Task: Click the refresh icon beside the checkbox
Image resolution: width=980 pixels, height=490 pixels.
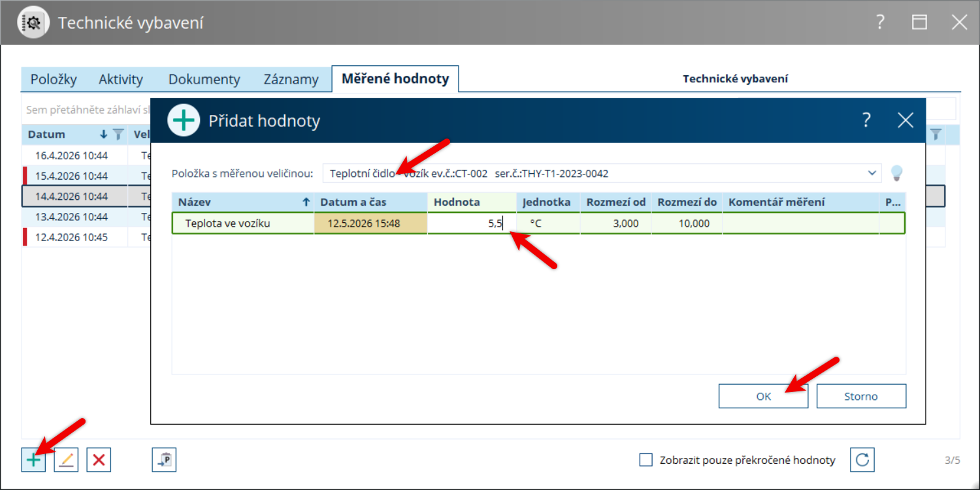Action: tap(862, 460)
